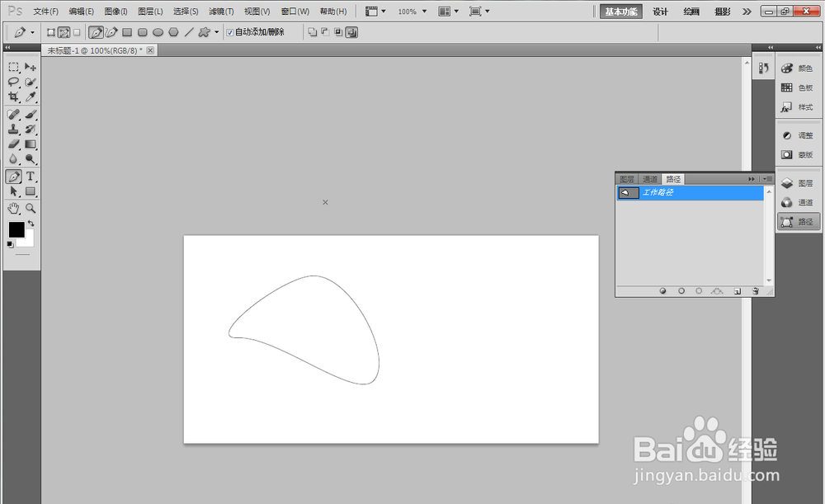Activate the 基本功能 workspace
The width and height of the screenshot is (825, 504).
pyautogui.click(x=621, y=12)
